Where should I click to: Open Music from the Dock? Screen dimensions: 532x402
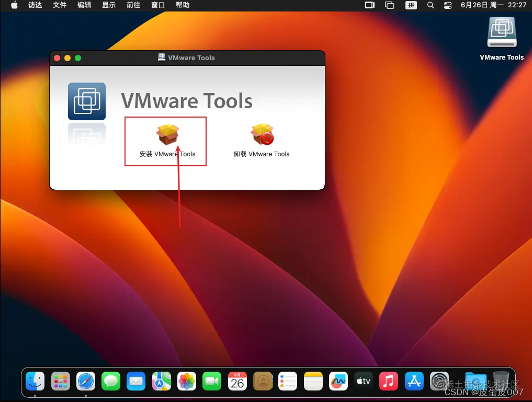[x=389, y=381]
